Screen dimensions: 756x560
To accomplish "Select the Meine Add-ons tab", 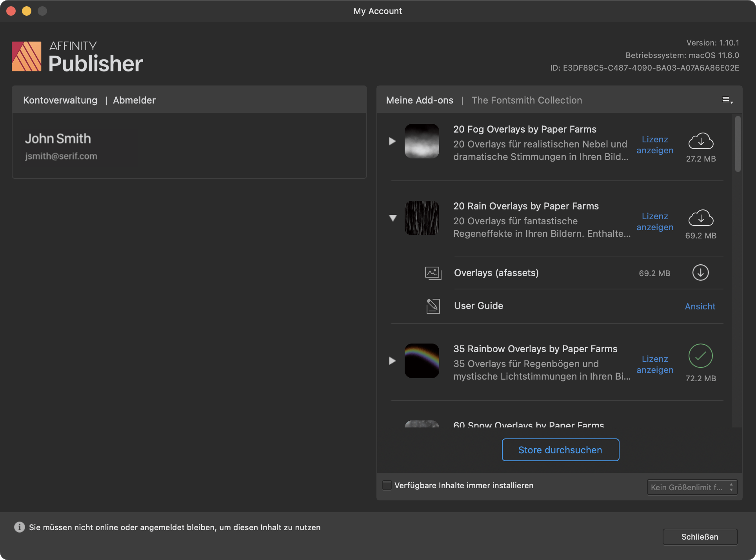I will (x=420, y=100).
